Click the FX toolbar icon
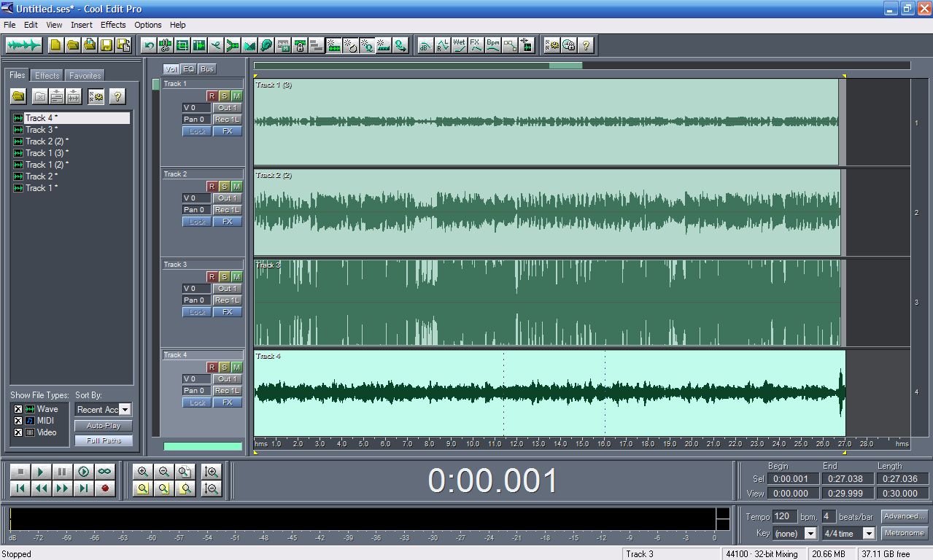The image size is (933, 560). 476,45
